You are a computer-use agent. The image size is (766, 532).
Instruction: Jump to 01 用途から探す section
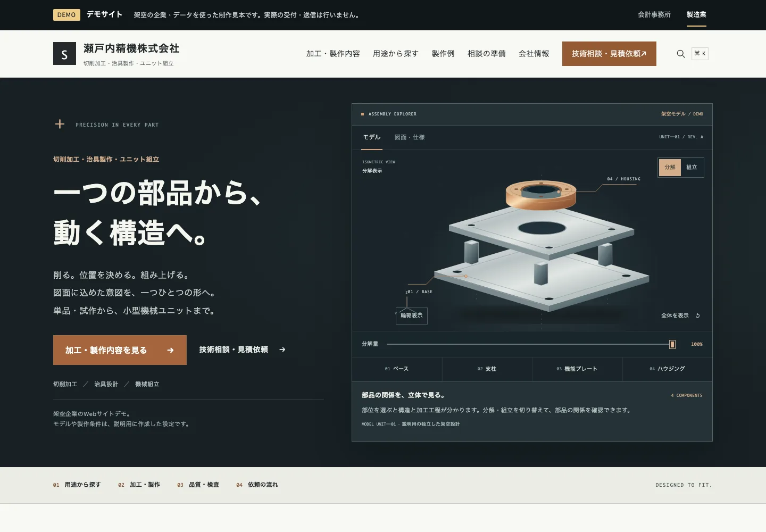tap(77, 485)
